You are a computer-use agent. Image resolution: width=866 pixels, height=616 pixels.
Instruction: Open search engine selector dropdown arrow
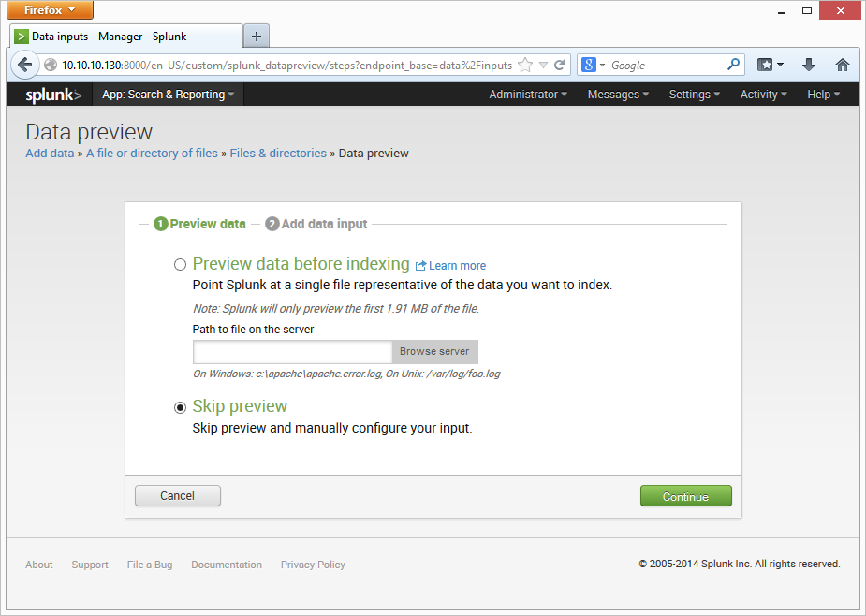pos(602,66)
